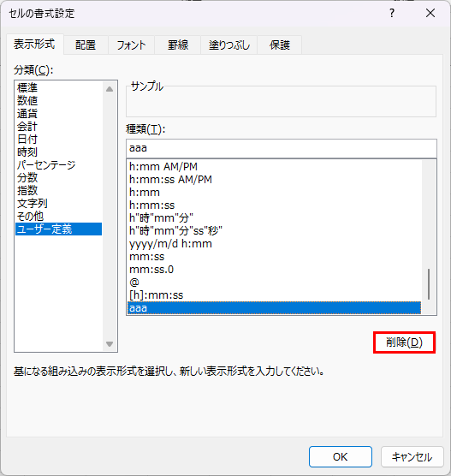Screen dimensions: 451x476
Task: Pick the 会計 category
Action: (58, 127)
